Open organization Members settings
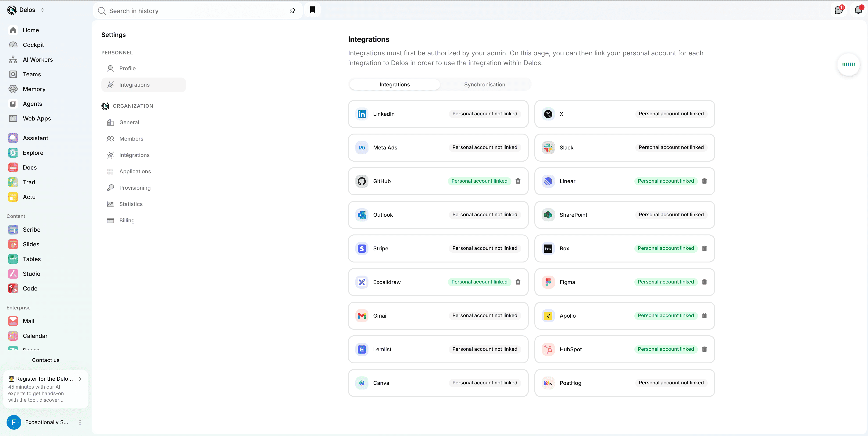This screenshot has height=436, width=868. (x=143, y=139)
